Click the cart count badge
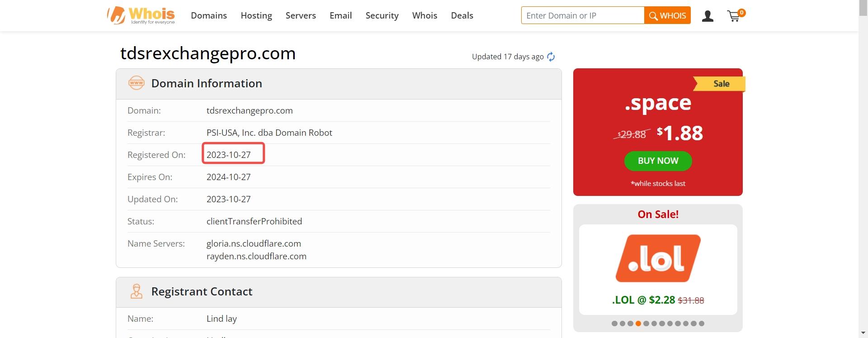Screen dimensions: 868x338 pos(741,13)
